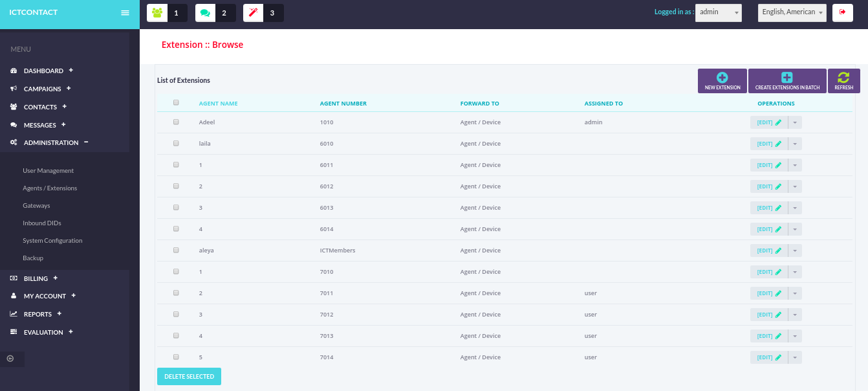868x391 pixels.
Task: Expand the Dashboard menu plus sign
Action: click(71, 70)
